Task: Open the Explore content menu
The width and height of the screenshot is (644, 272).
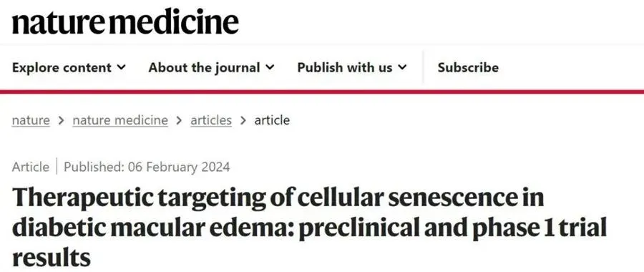Action: click(x=69, y=67)
